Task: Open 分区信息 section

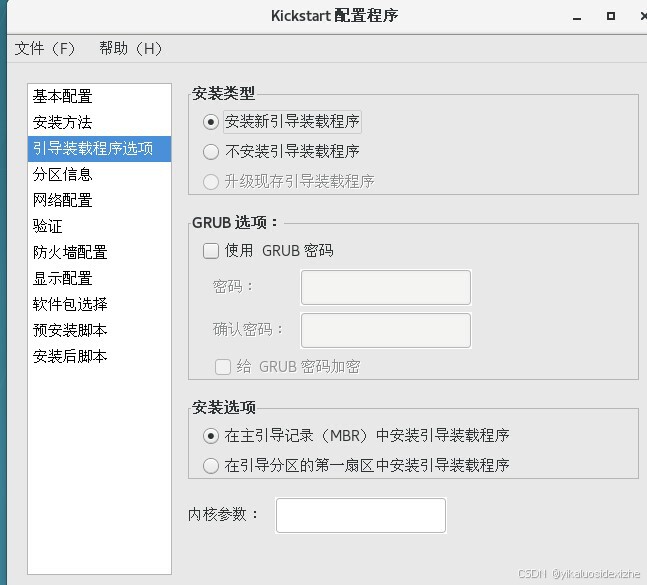Action: click(x=99, y=175)
